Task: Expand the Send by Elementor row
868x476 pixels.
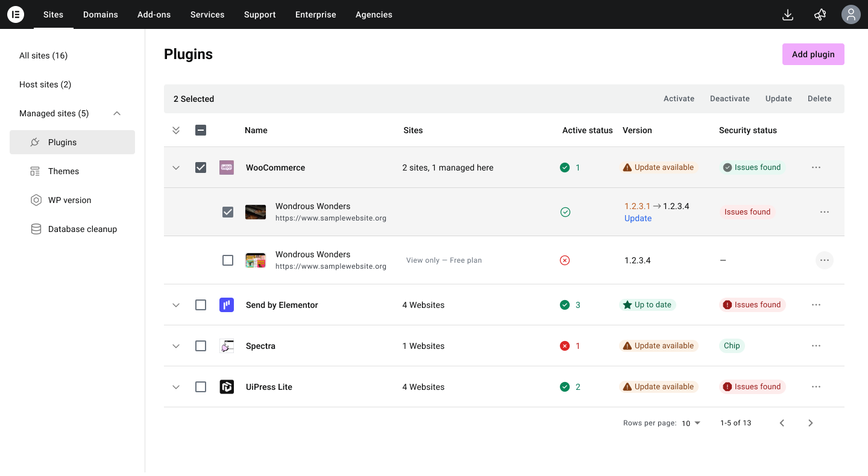Action: click(x=176, y=305)
